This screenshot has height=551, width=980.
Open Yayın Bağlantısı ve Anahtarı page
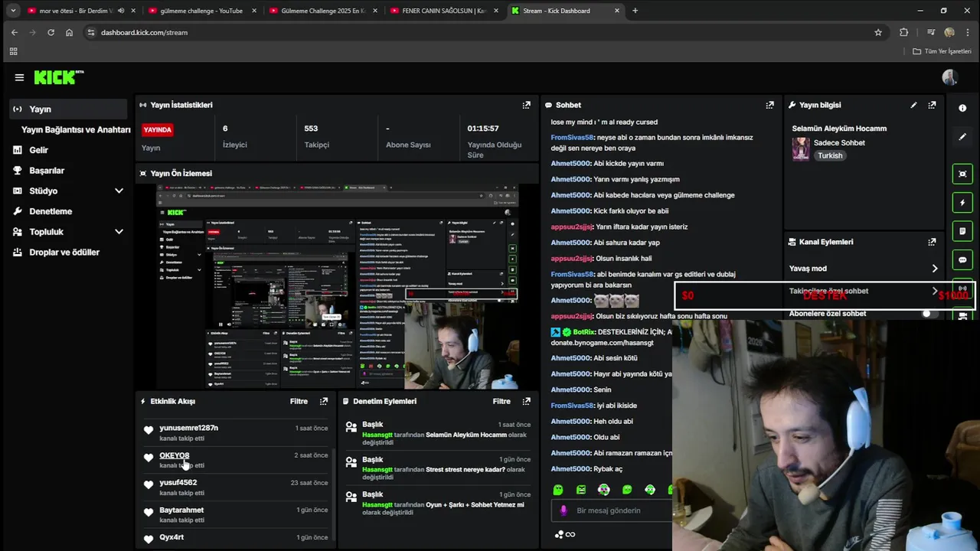click(76, 130)
